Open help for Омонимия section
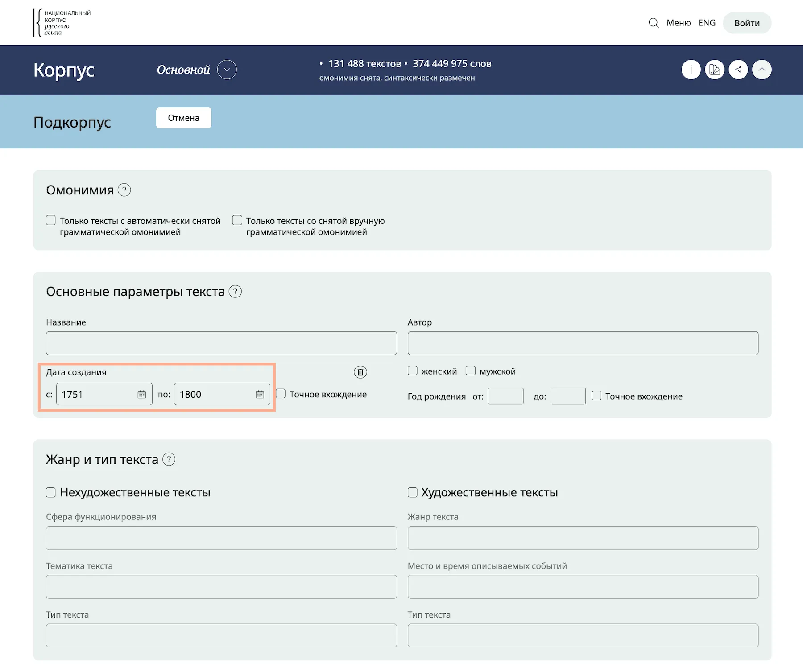 tap(124, 190)
